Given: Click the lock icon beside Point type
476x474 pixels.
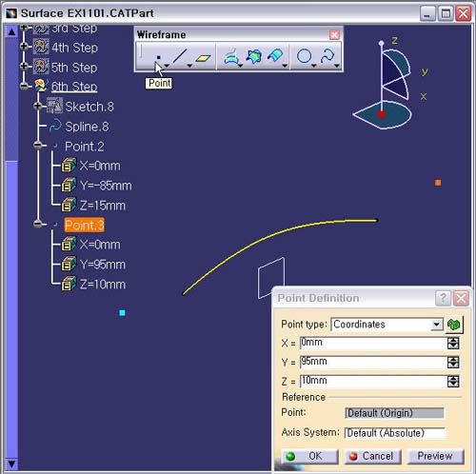Looking at the screenshot, I should tap(454, 325).
